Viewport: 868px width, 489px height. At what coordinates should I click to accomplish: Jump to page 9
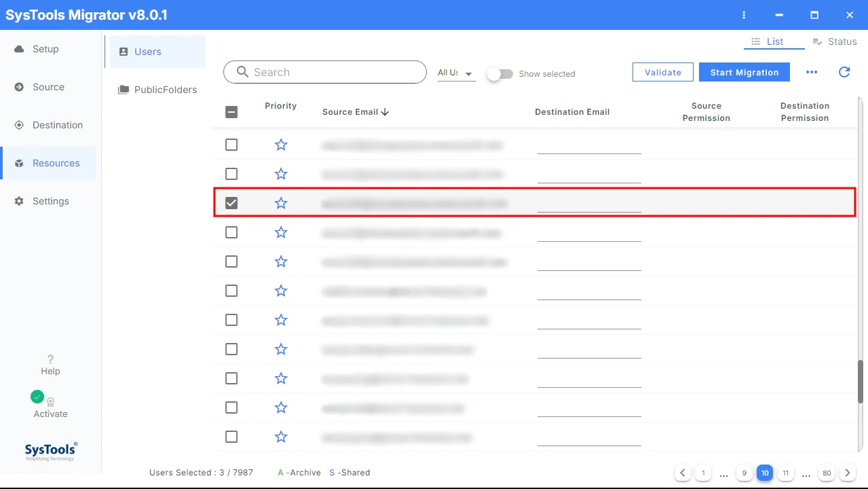coord(744,473)
